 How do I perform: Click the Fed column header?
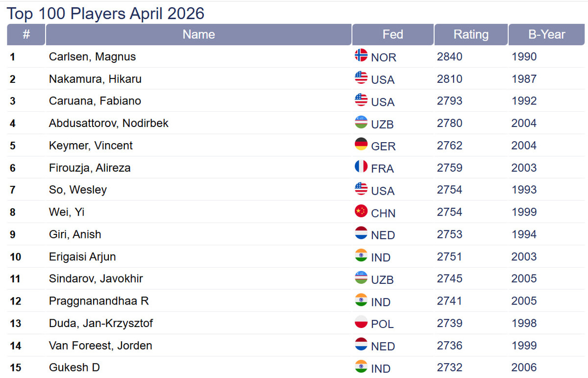392,34
